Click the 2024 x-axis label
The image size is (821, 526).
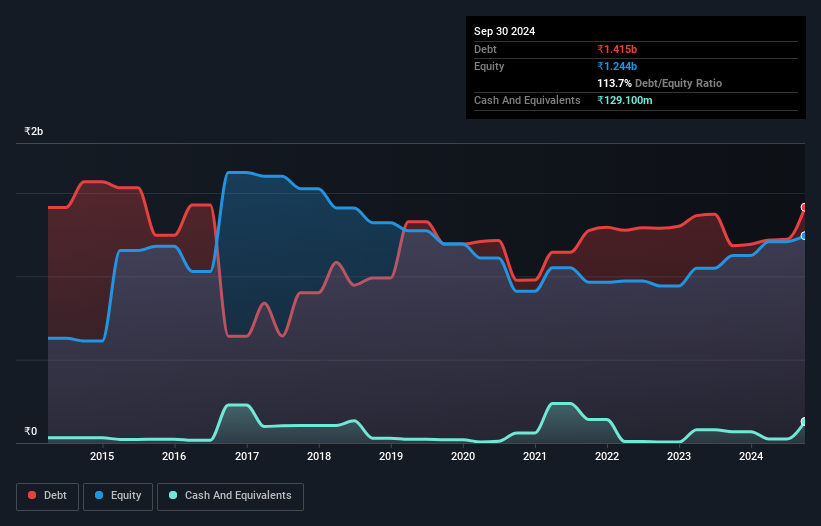click(751, 456)
